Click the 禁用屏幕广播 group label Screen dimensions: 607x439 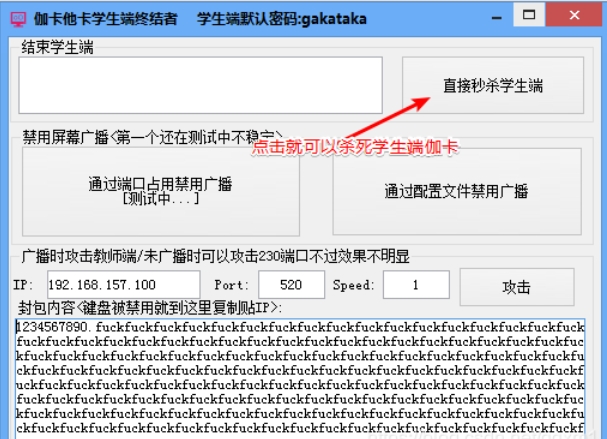[152, 137]
